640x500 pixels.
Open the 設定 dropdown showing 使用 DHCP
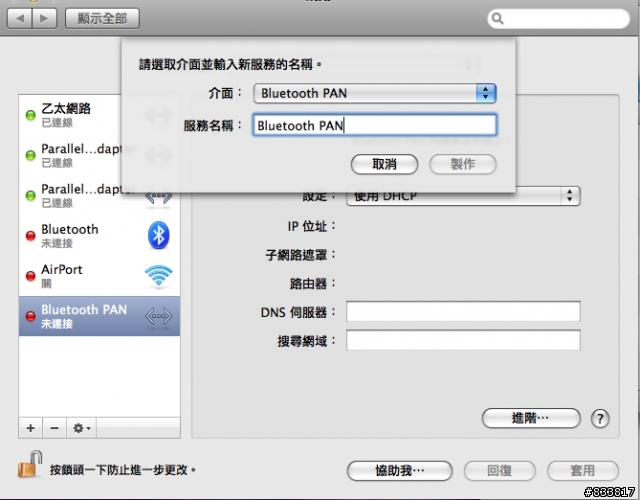(463, 196)
